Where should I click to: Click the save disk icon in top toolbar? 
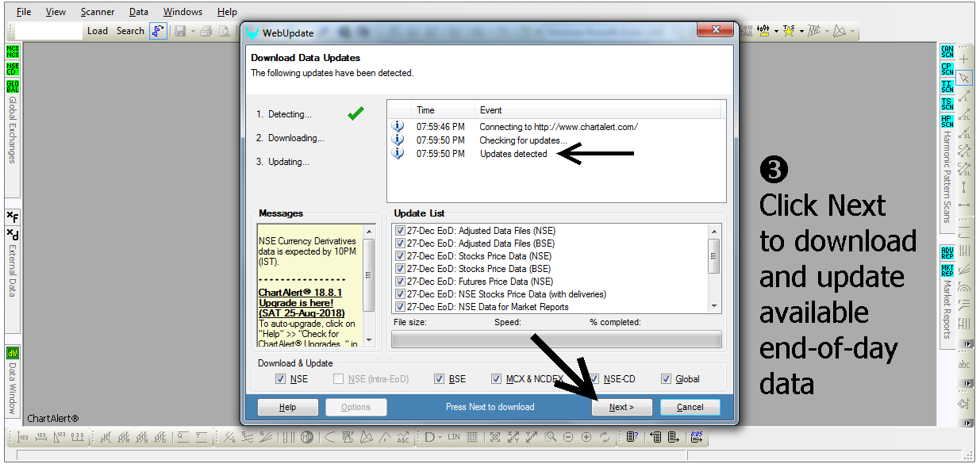coord(180,31)
